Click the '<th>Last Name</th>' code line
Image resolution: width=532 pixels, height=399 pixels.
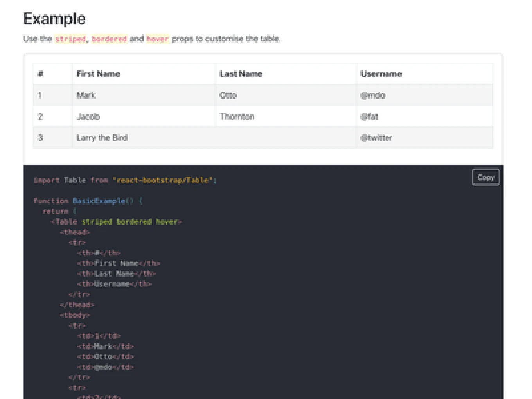pyautogui.click(x=116, y=273)
